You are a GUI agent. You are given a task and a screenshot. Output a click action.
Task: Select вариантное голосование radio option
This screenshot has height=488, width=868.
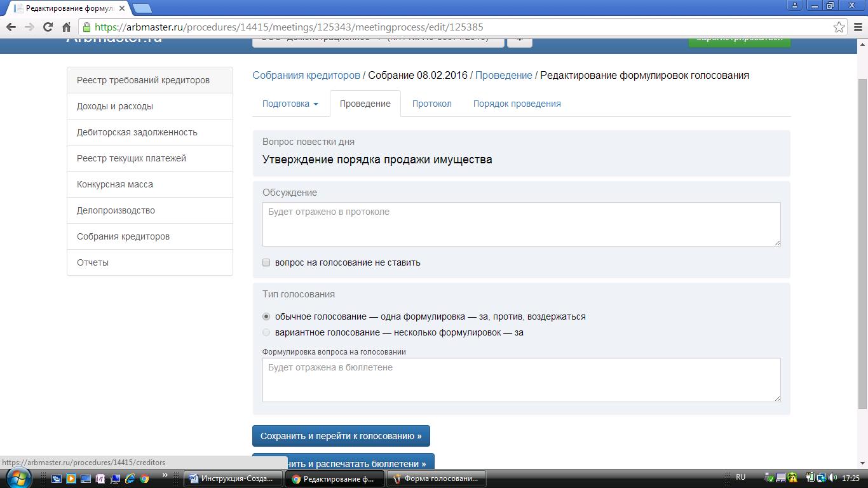point(266,332)
